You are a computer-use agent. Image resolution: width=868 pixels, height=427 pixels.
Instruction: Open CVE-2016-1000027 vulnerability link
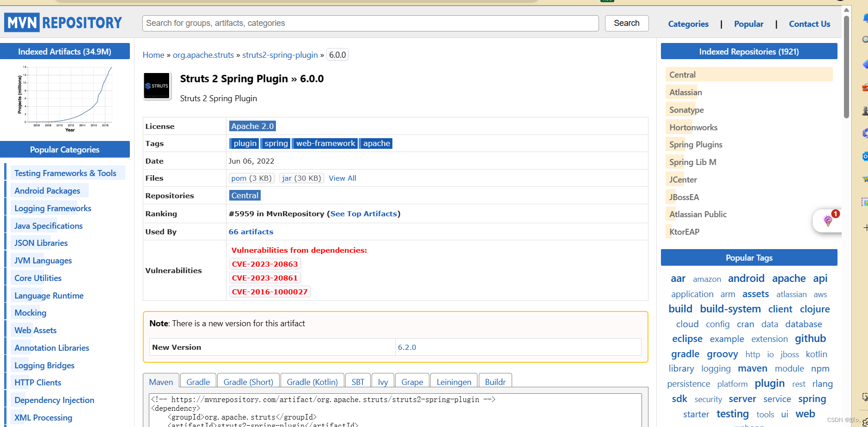click(x=270, y=292)
